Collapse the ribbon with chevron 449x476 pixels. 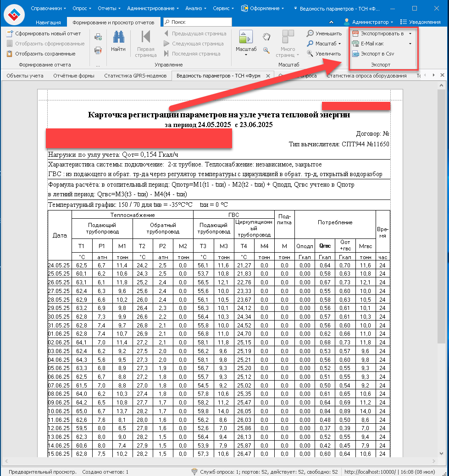coord(331,22)
